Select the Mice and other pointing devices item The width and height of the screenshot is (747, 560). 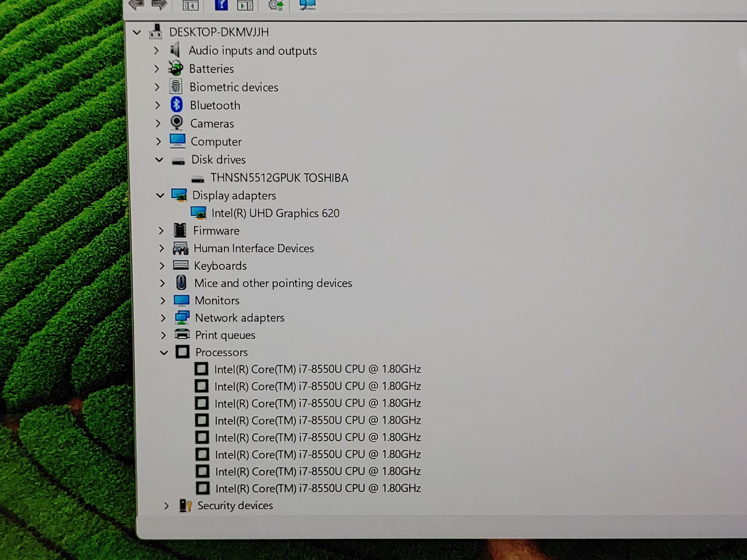coord(273,283)
